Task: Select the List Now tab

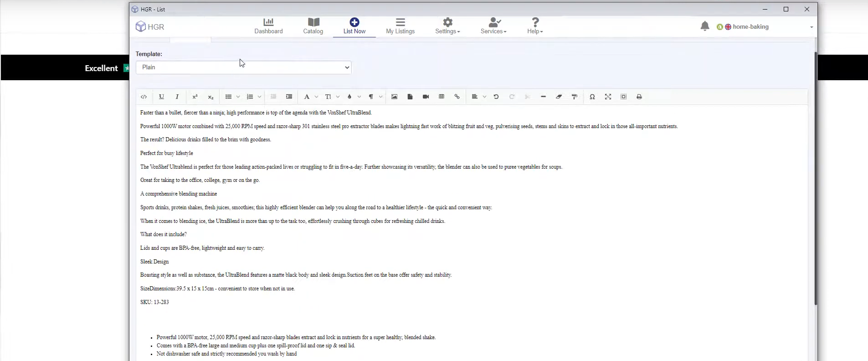Action: (x=354, y=26)
